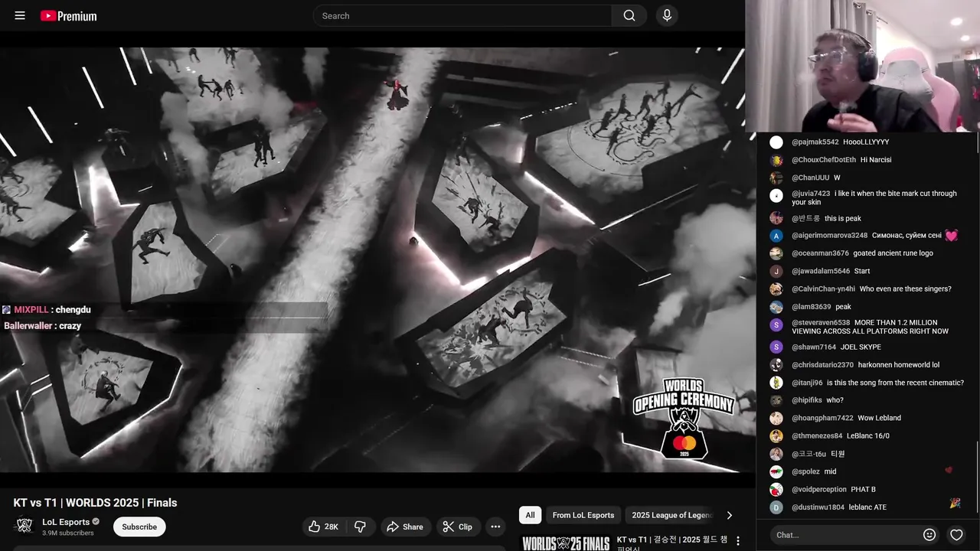The image size is (980, 551).
Task: Open options for suggested KT vs T1 video
Action: 738,541
